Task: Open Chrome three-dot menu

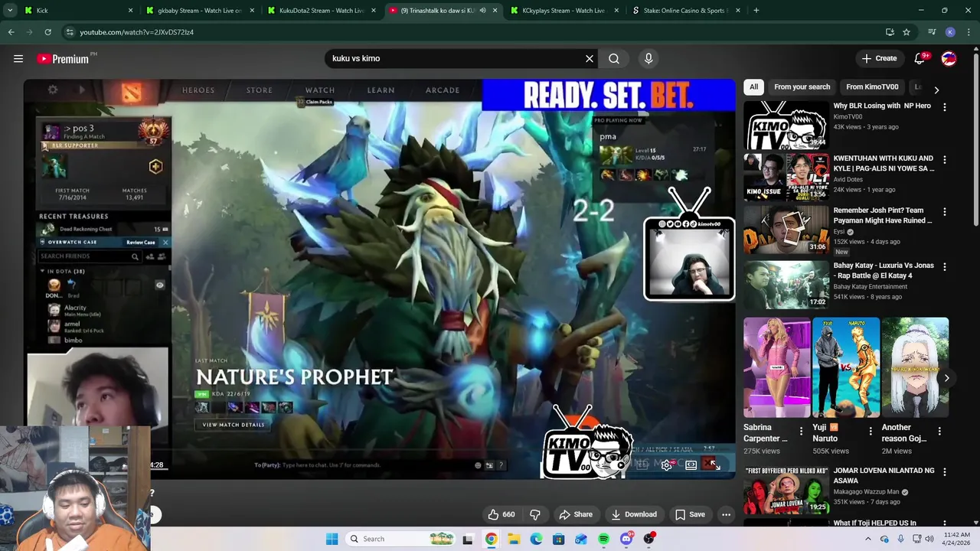Action: click(969, 32)
